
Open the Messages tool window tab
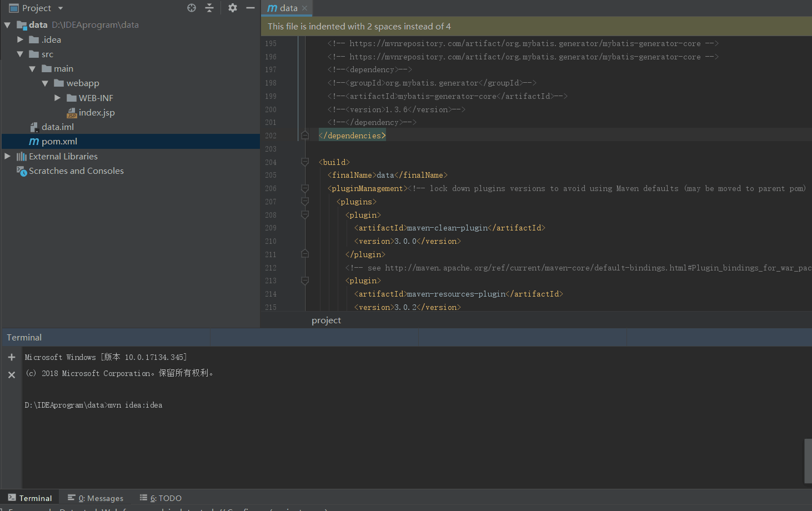96,498
